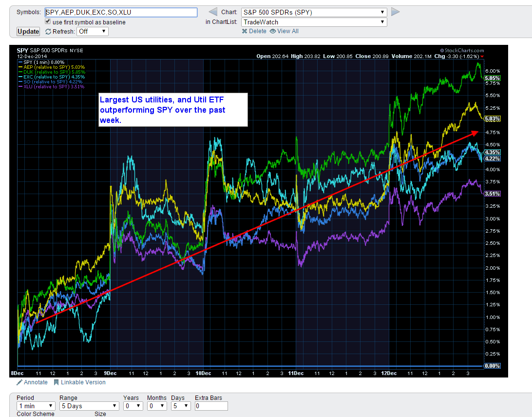Click the XLU relative to SPY legend entry
This screenshot has height=417, width=532.
[x=51, y=87]
